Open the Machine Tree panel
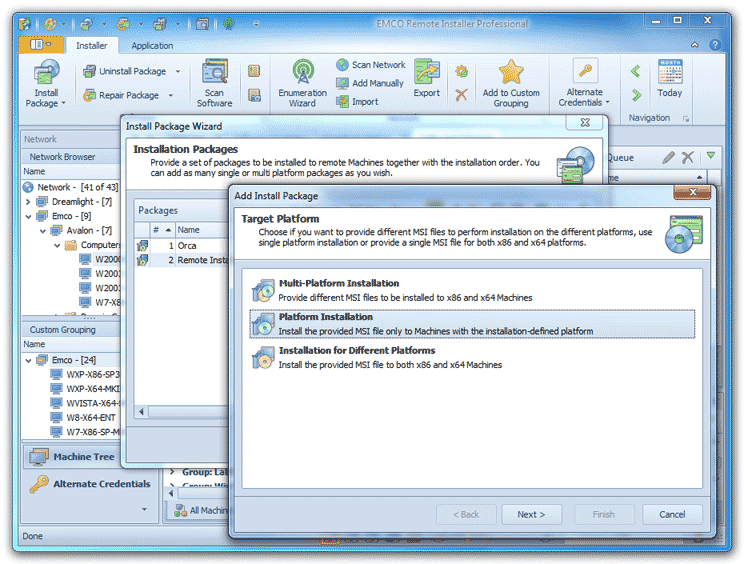This screenshot has width=744, height=564. click(x=72, y=457)
